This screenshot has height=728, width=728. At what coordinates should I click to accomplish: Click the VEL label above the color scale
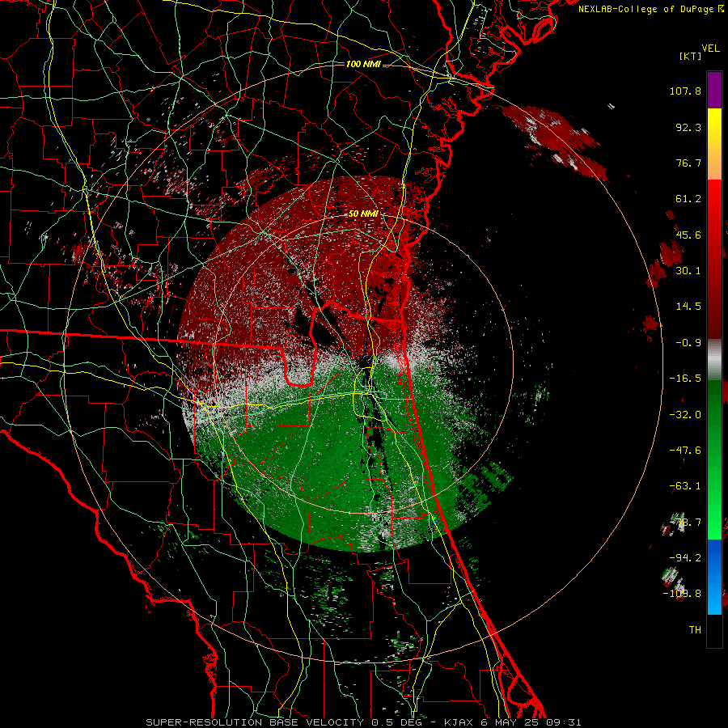point(710,48)
